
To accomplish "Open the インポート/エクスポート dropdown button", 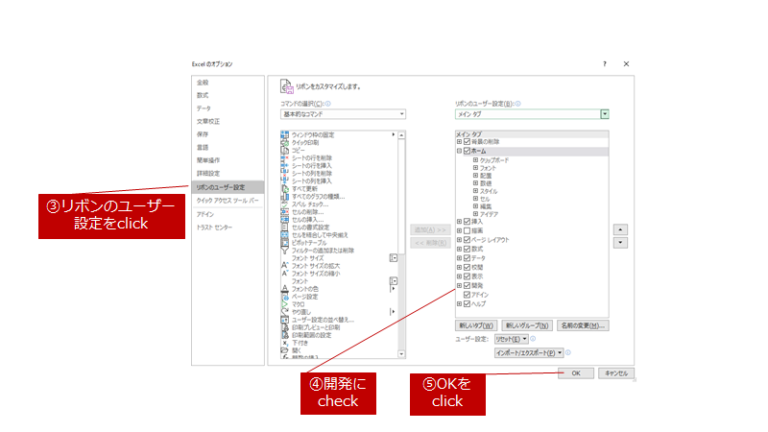I will (x=530, y=352).
